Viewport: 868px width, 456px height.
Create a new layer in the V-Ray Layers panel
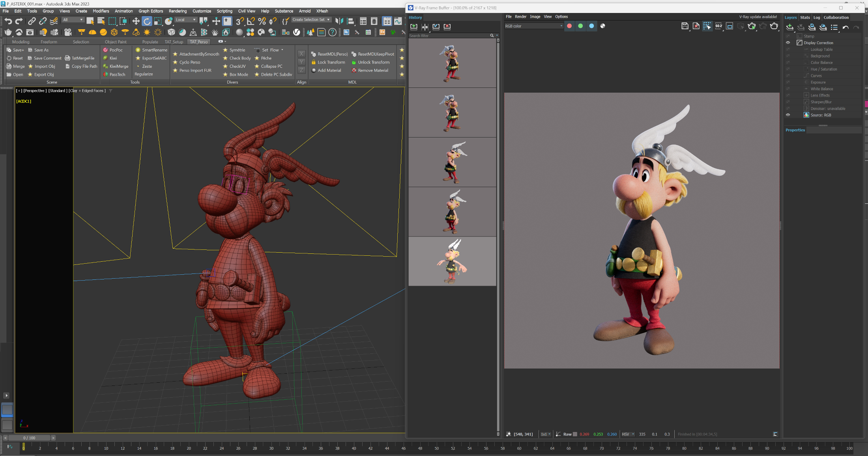point(790,28)
